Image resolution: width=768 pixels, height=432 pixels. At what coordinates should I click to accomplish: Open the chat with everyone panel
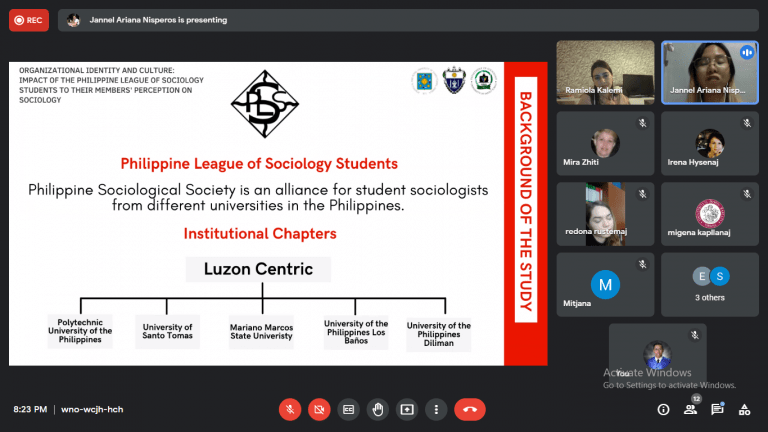(x=717, y=409)
